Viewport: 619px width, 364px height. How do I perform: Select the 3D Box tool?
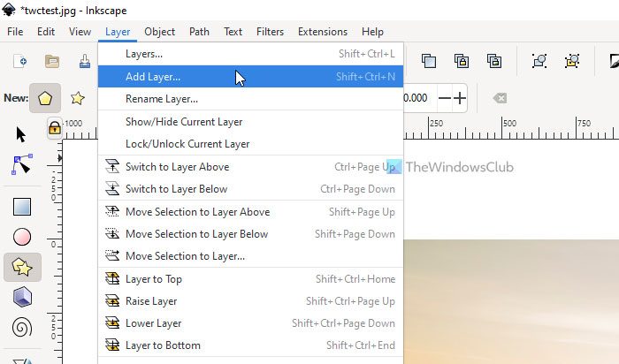pyautogui.click(x=22, y=297)
